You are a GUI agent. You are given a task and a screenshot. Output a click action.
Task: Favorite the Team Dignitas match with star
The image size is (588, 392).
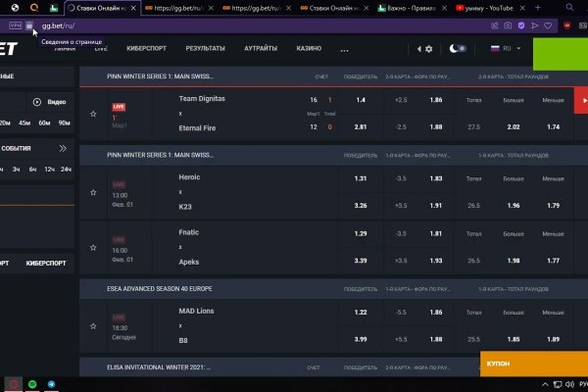coord(93,114)
